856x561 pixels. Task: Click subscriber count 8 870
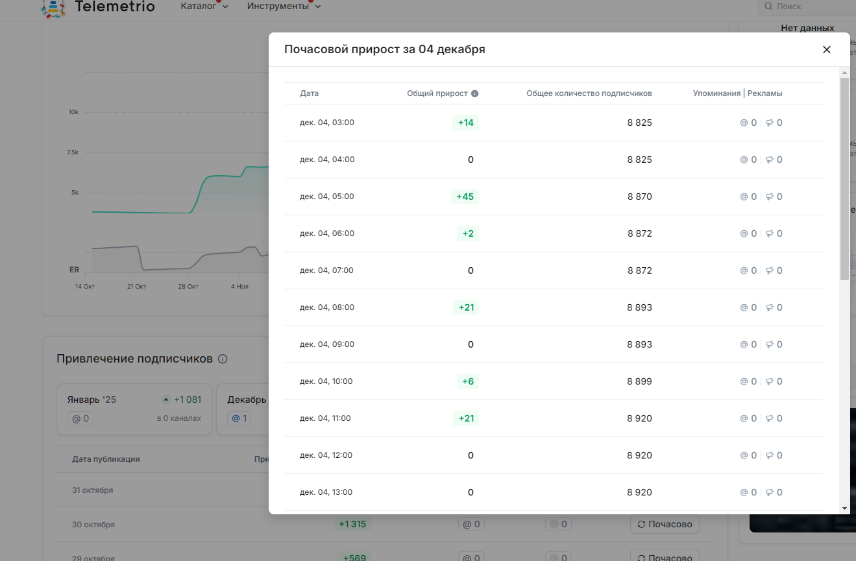click(x=639, y=196)
